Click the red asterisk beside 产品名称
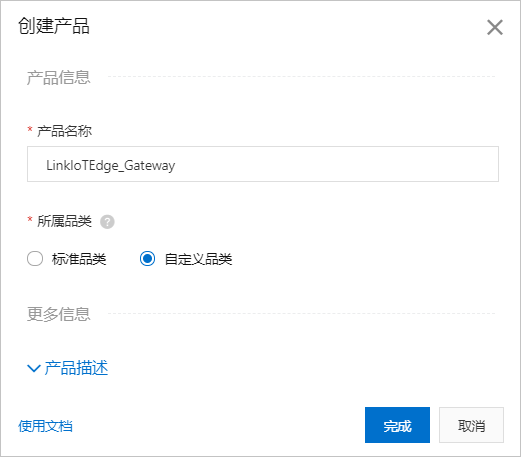 [x=30, y=129]
